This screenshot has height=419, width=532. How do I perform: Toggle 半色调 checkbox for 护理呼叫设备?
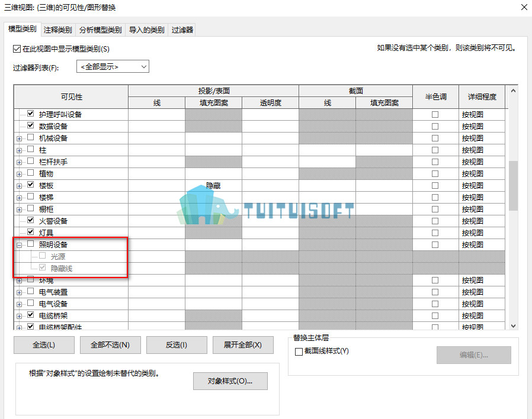point(435,115)
